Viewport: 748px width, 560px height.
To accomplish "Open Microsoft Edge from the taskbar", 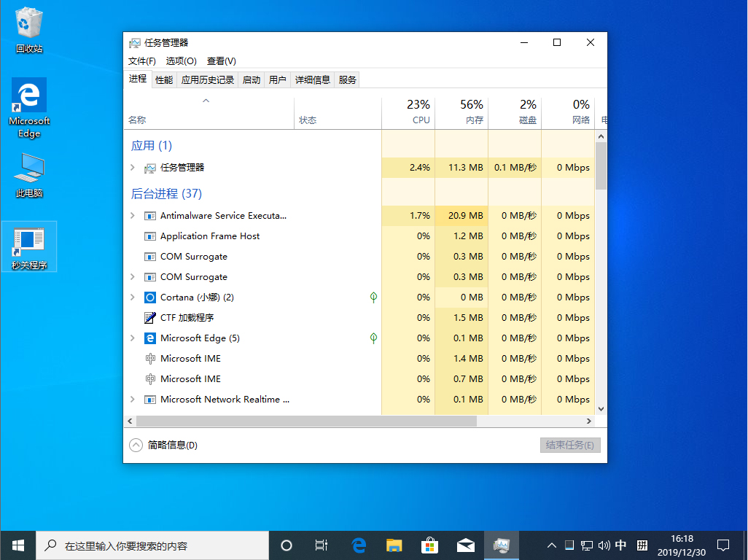I will tap(358, 545).
